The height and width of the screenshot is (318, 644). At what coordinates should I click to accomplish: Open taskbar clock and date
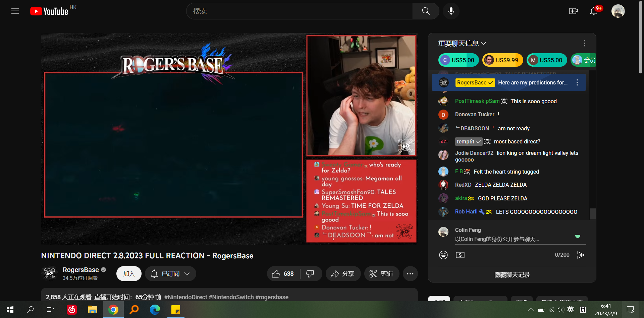tap(606, 310)
